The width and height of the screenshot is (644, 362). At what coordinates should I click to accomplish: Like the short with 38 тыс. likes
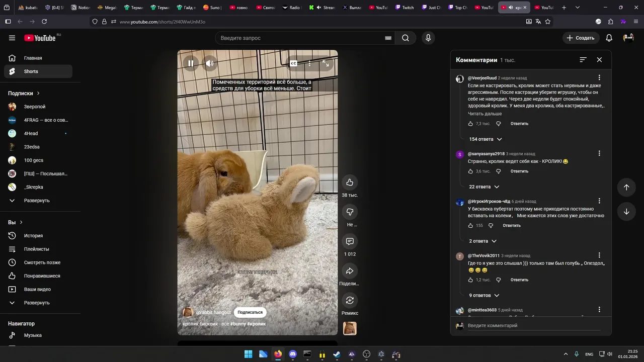[350, 182]
